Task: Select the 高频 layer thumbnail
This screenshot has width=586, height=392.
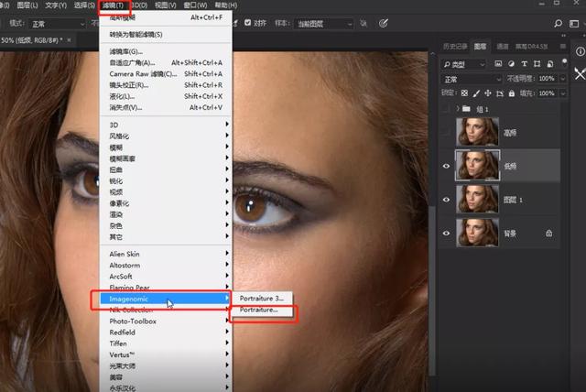Action: [x=477, y=132]
